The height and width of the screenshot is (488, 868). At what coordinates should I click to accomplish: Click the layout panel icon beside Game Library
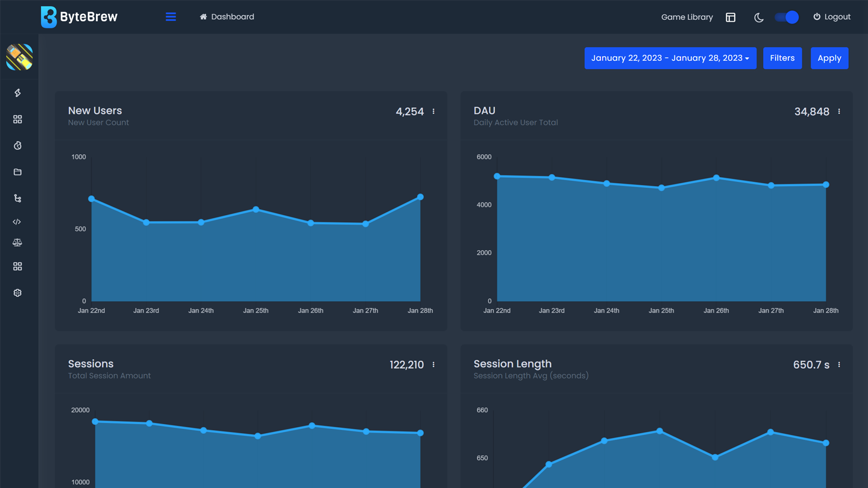[731, 17]
